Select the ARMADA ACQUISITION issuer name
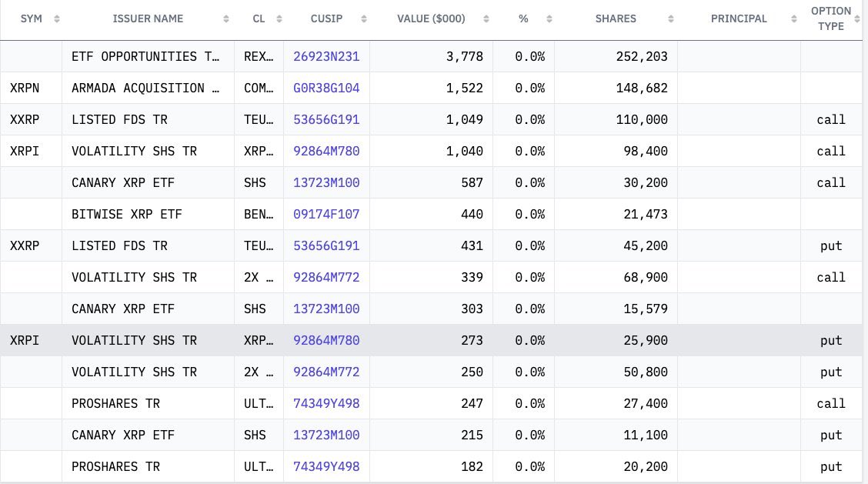 tap(145, 88)
